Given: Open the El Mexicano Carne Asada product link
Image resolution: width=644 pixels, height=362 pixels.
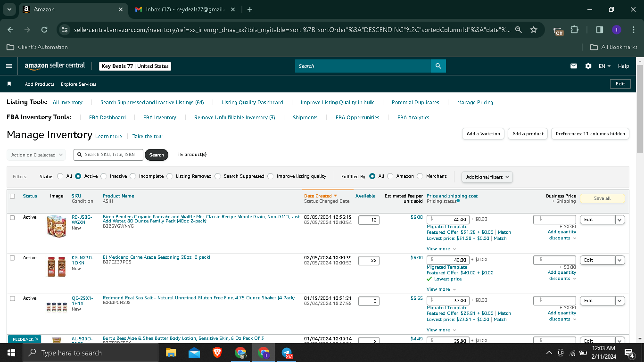Looking at the screenshot, I should 157,257.
